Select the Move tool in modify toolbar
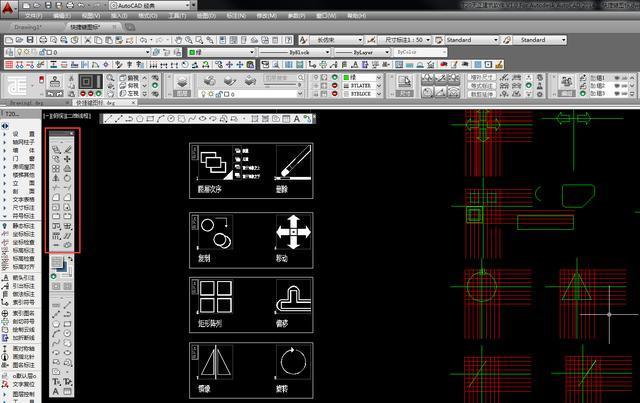640x403 pixels. (68, 159)
